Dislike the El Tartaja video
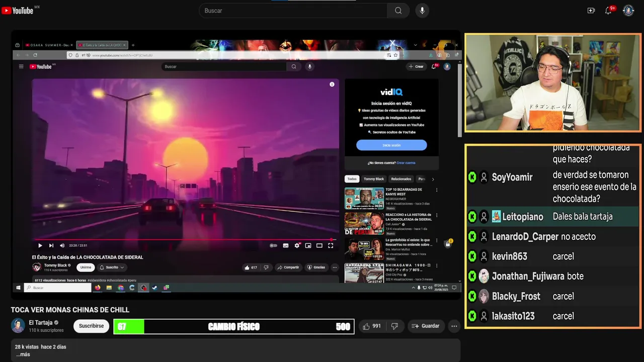644x362 pixels. tap(395, 326)
